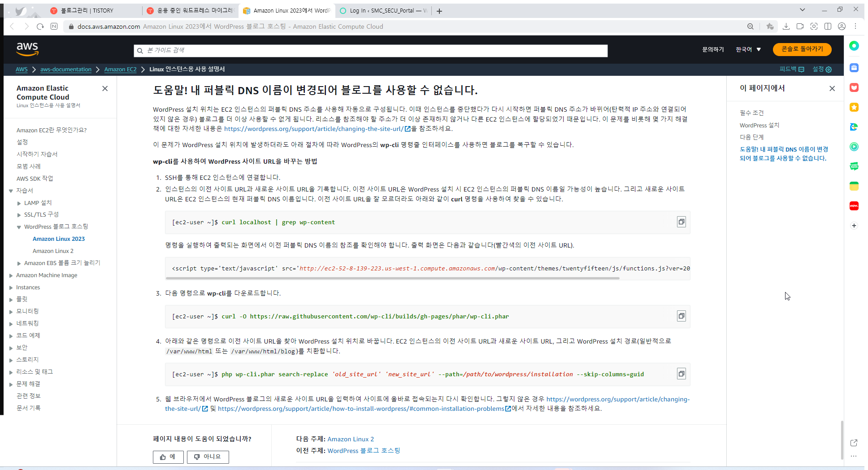Open the browser zoom magnifier icon

coord(750,26)
